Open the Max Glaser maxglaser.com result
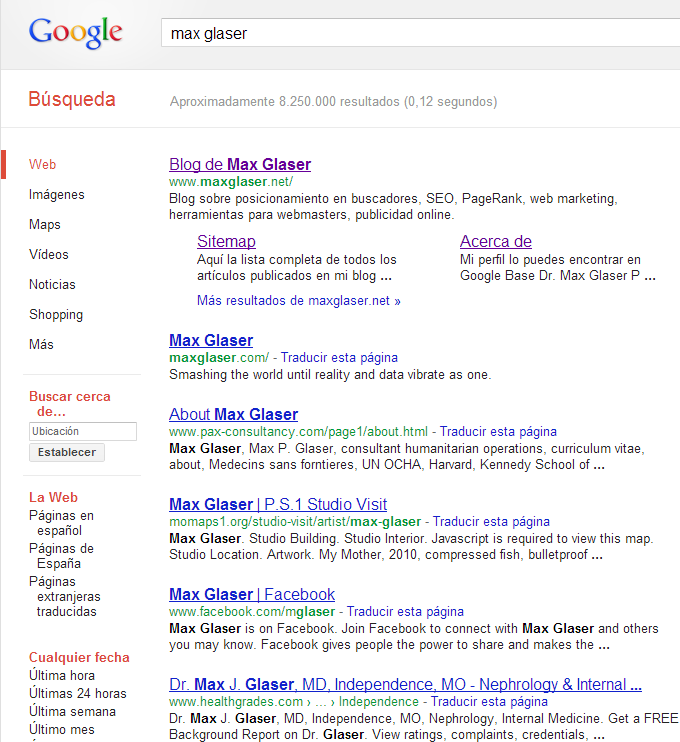The width and height of the screenshot is (680, 742). (x=211, y=340)
